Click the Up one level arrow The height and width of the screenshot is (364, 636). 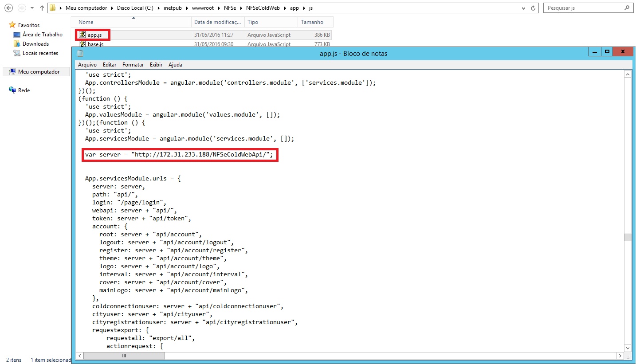pos(42,8)
